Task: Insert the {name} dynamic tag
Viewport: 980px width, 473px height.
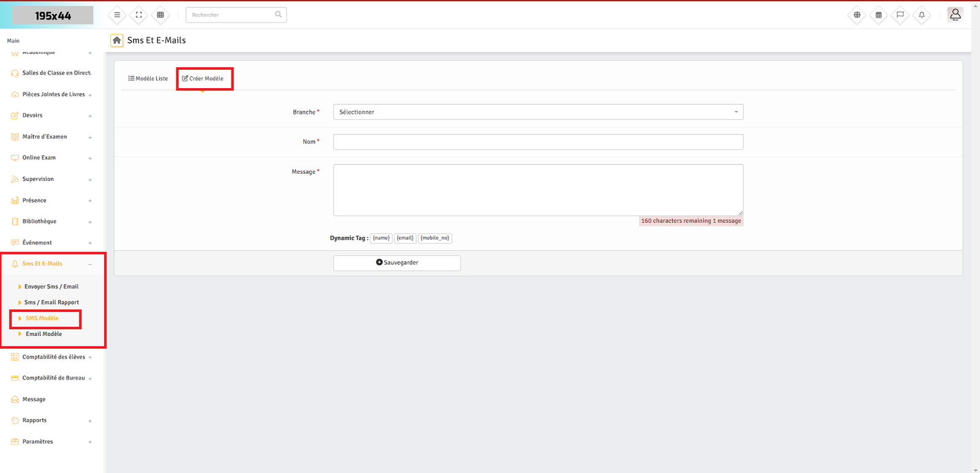Action: point(381,238)
